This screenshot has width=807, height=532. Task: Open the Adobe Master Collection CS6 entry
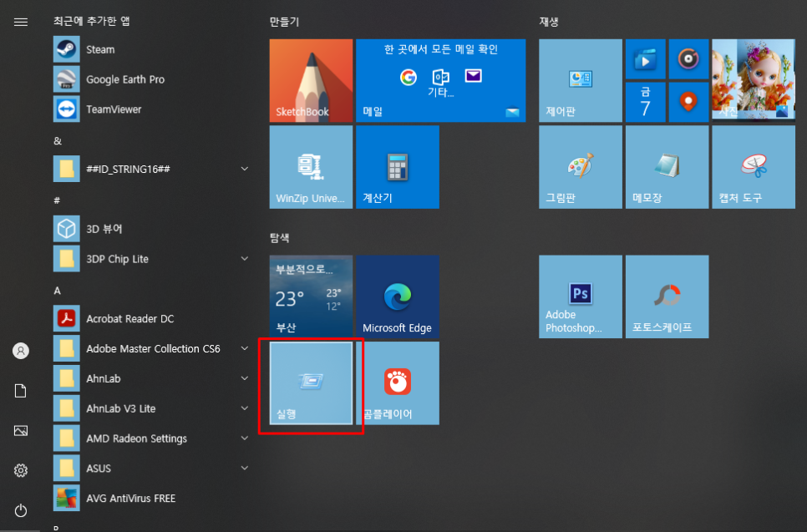[152, 348]
